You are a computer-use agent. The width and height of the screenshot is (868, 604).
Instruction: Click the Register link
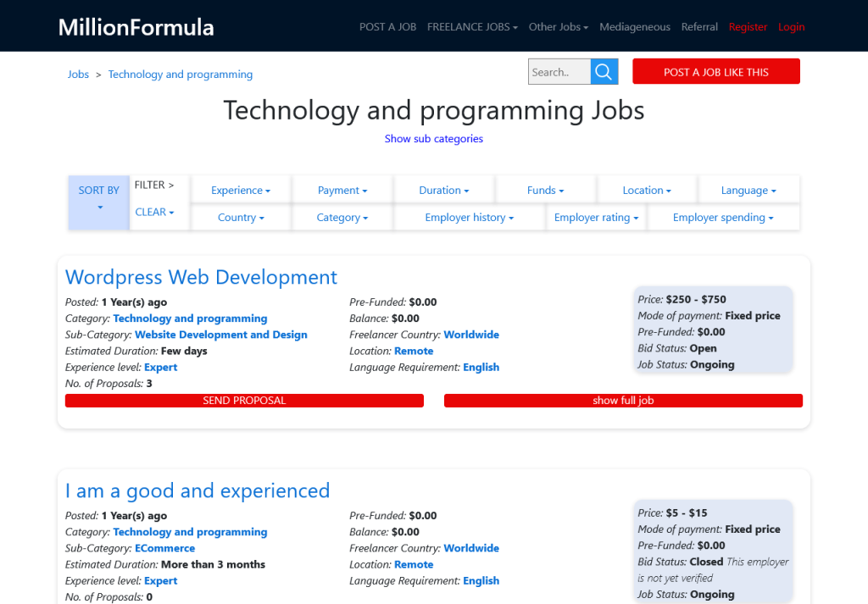(748, 26)
